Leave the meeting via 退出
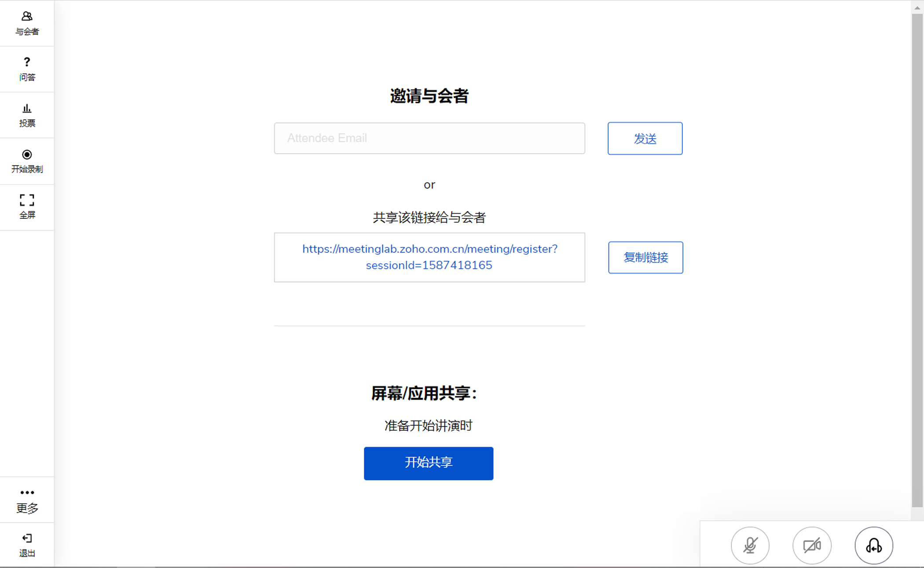 [27, 545]
